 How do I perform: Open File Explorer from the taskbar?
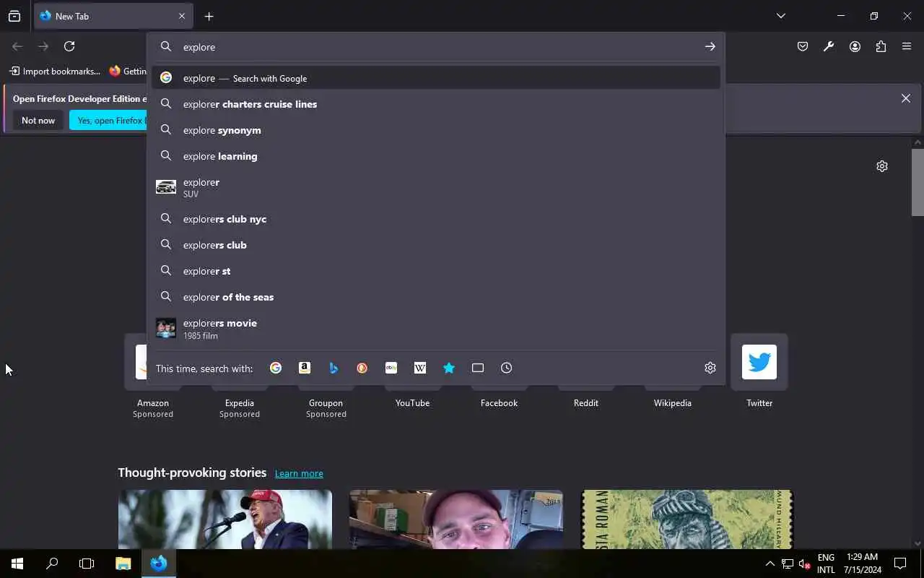tap(123, 564)
